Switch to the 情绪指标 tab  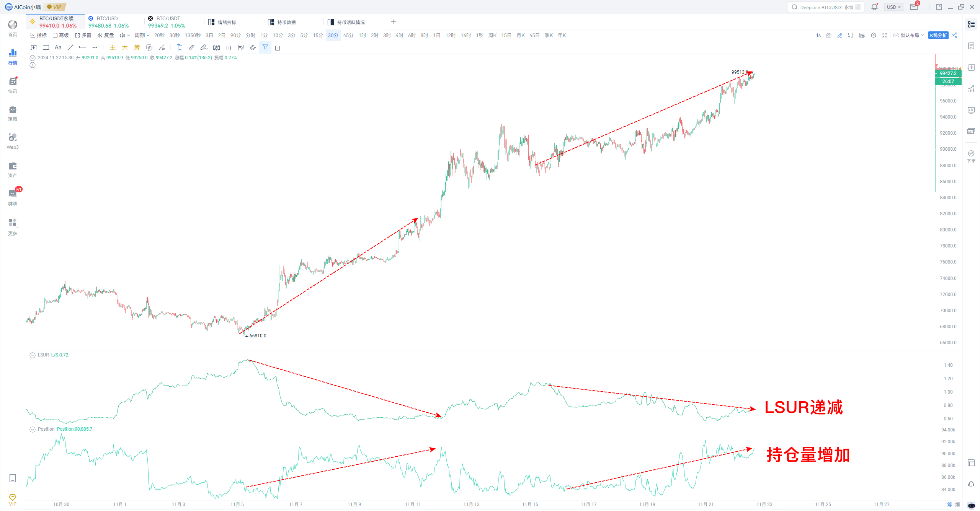coord(227,22)
